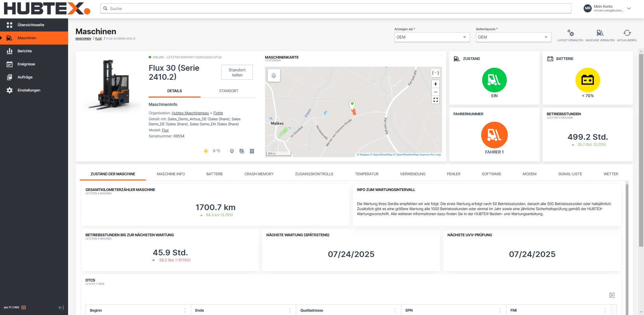Switch to the Crash Memory tab

tap(259, 174)
